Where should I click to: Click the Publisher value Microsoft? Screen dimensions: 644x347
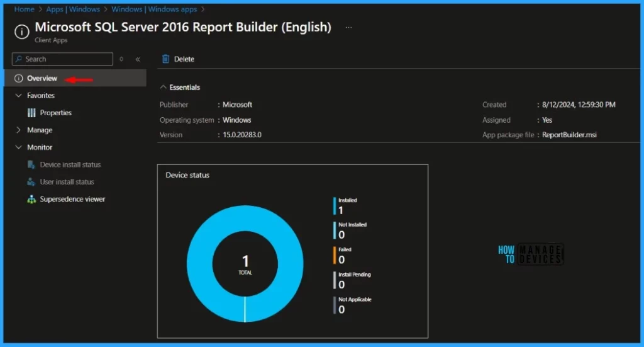tap(237, 105)
